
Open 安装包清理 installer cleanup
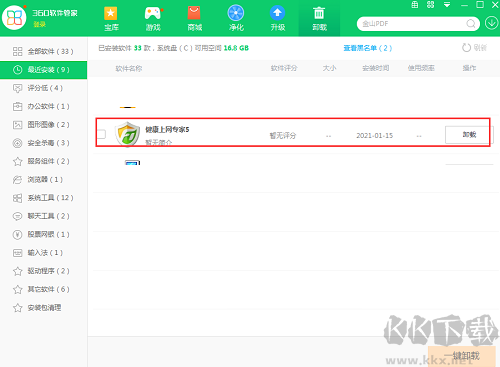pyautogui.click(x=43, y=308)
